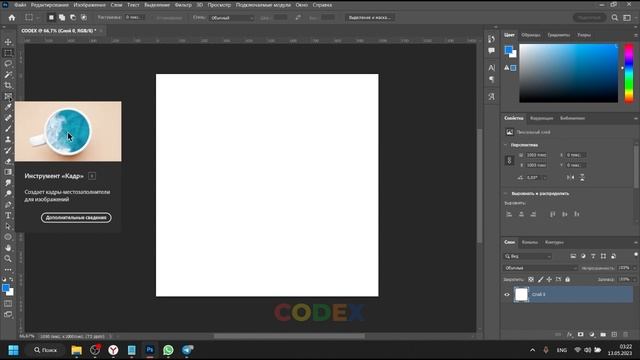Switch to the Образцы tab
Screen dimensions: 640x360
[x=531, y=35]
